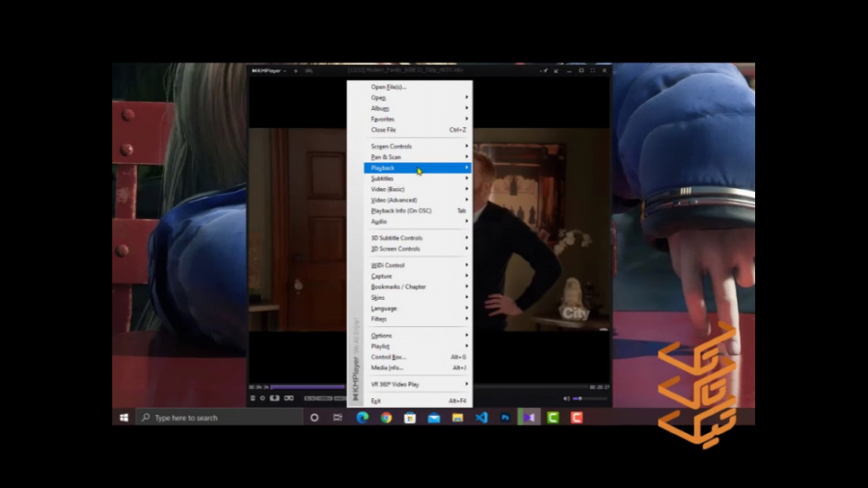Open the 3D Subtitle Controls submenu

(418, 238)
